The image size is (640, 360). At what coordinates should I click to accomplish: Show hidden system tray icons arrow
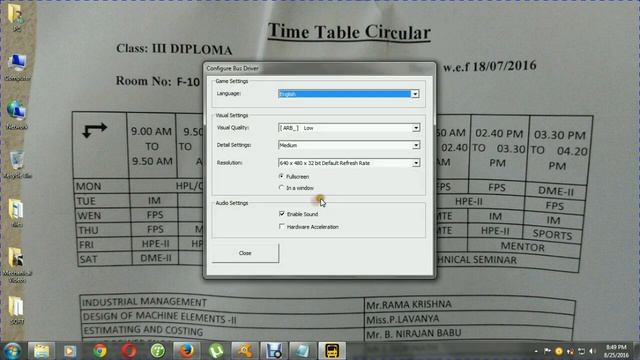click(536, 351)
